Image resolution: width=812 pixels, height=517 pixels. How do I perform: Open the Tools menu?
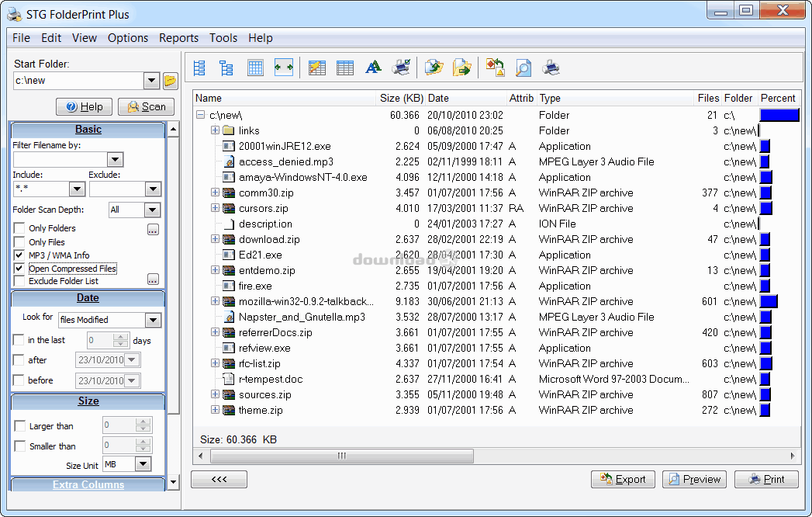tap(223, 38)
